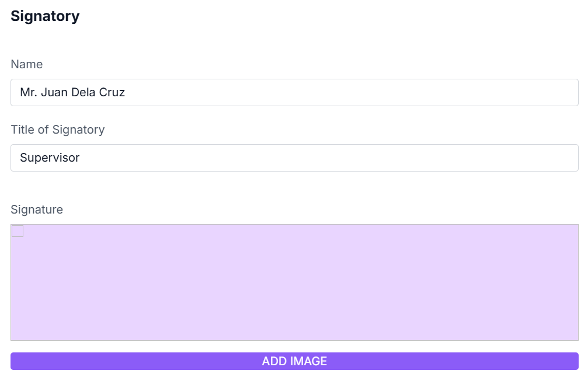The height and width of the screenshot is (381, 588).
Task: Click the word 'Juan' in the Name field
Action: click(54, 92)
